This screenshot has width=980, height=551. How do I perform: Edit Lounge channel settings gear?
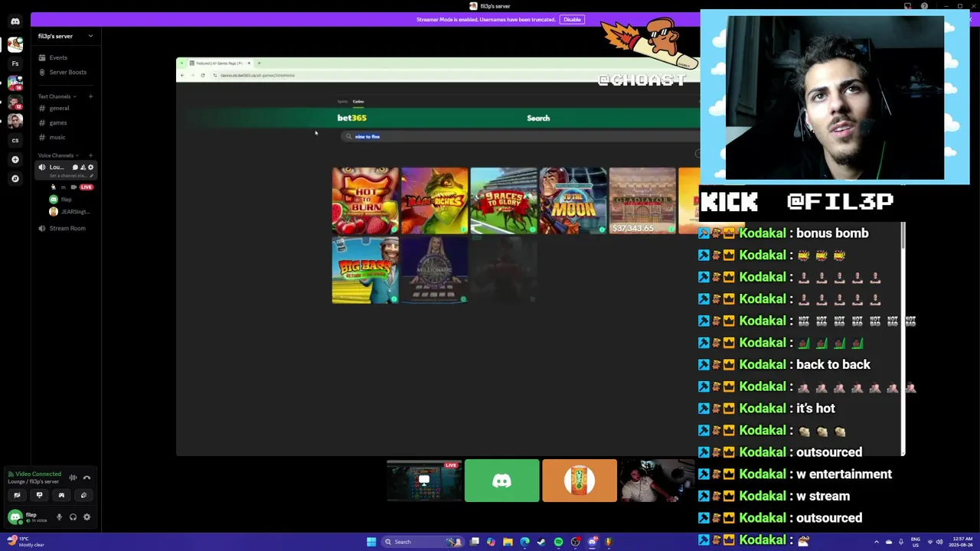click(x=90, y=167)
